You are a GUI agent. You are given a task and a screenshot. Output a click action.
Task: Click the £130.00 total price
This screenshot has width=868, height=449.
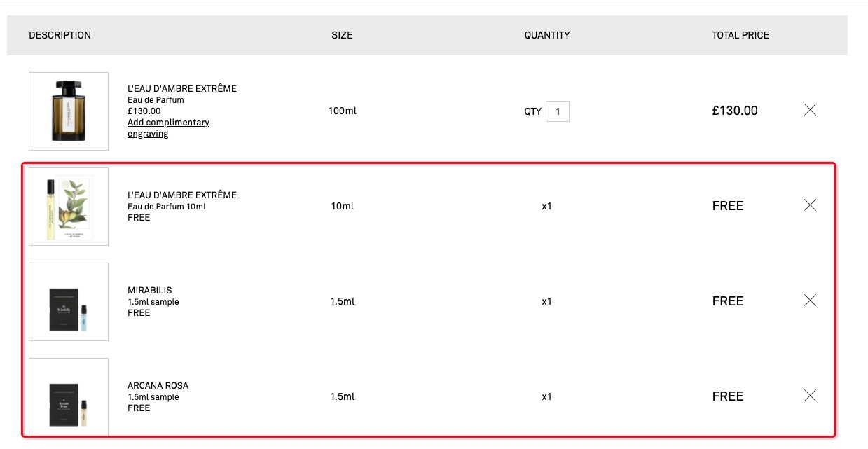click(735, 111)
